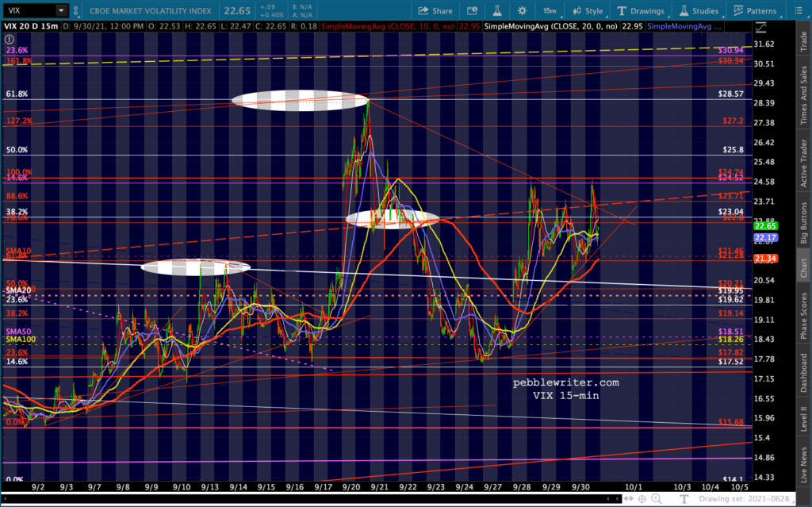
Task: Open the flask analysis tools icon
Action: [492, 11]
